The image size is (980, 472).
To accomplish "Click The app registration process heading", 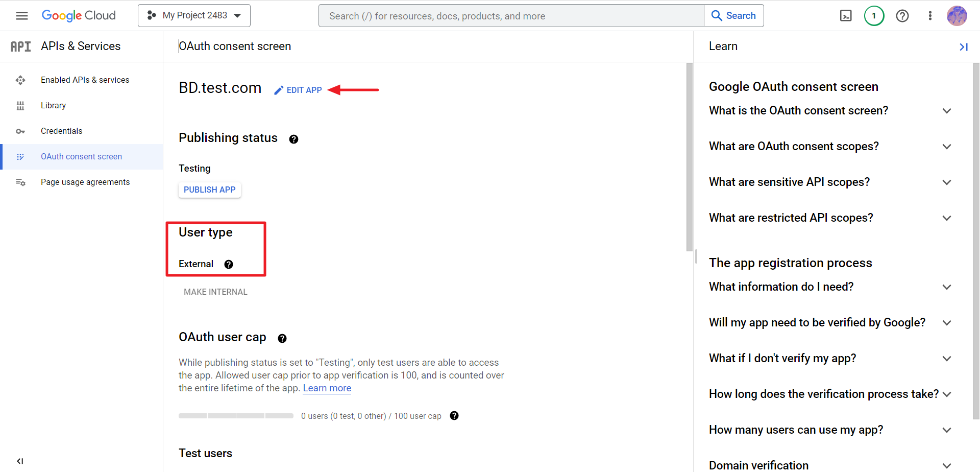I will click(x=790, y=263).
